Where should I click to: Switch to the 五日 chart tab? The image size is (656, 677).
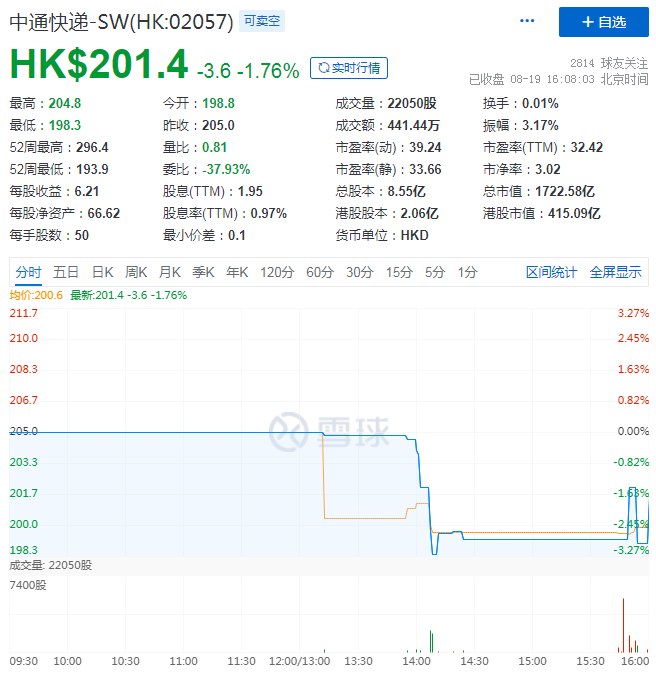tap(66, 272)
